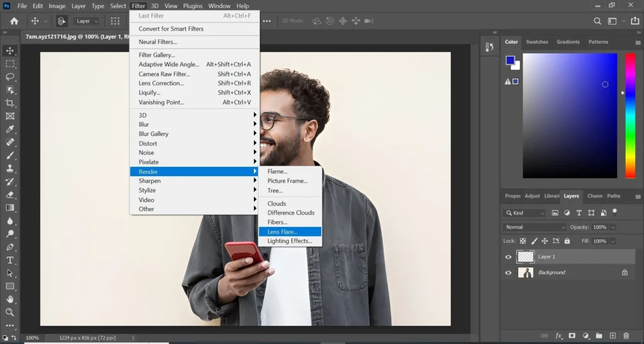Select the Horizontal Type tool

click(10, 260)
